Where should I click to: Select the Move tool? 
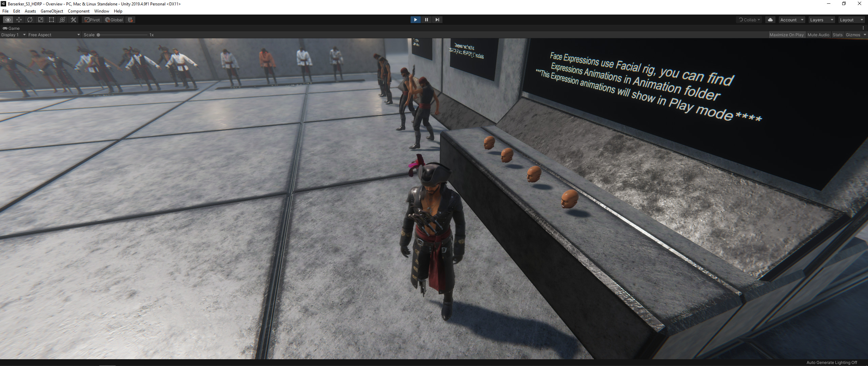click(19, 20)
